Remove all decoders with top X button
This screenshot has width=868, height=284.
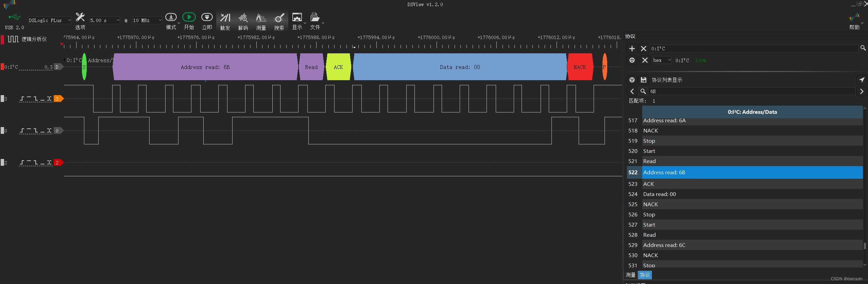pos(643,49)
